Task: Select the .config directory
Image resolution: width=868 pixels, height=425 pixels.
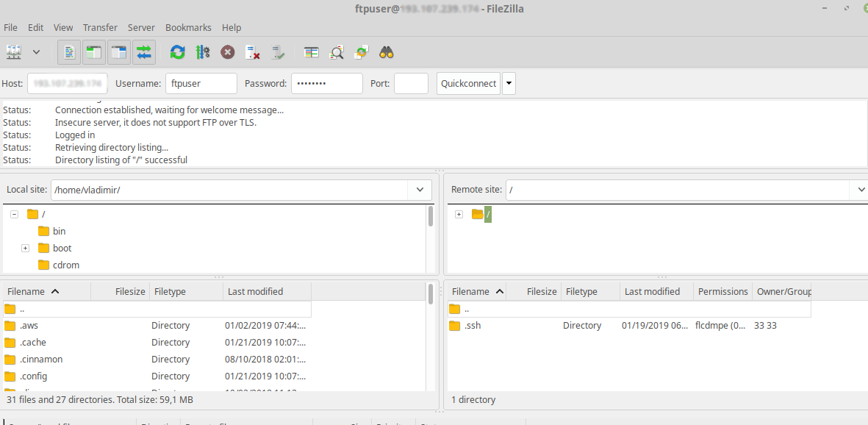Action: [x=157, y=376]
